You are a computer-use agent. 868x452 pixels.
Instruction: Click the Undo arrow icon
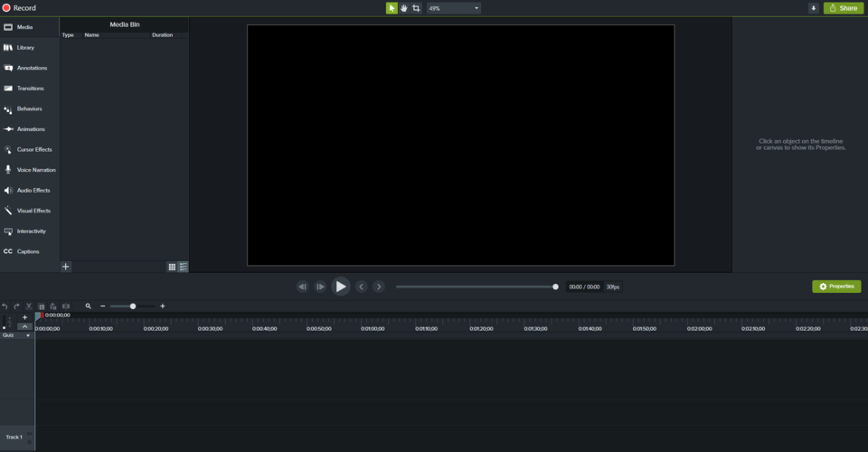5,306
